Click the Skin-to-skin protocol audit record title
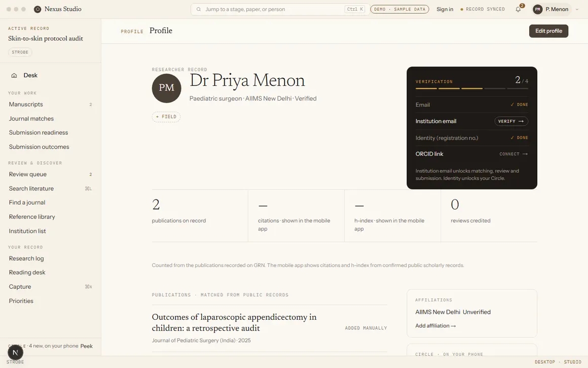Image resolution: width=588 pixels, height=368 pixels. tap(46, 38)
